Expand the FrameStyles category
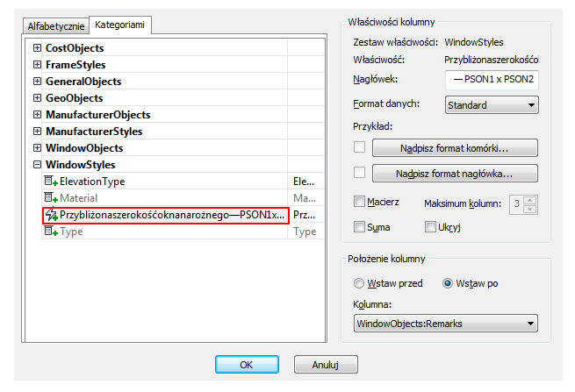Viewport: 575px width, 392px height. pyautogui.click(x=37, y=65)
